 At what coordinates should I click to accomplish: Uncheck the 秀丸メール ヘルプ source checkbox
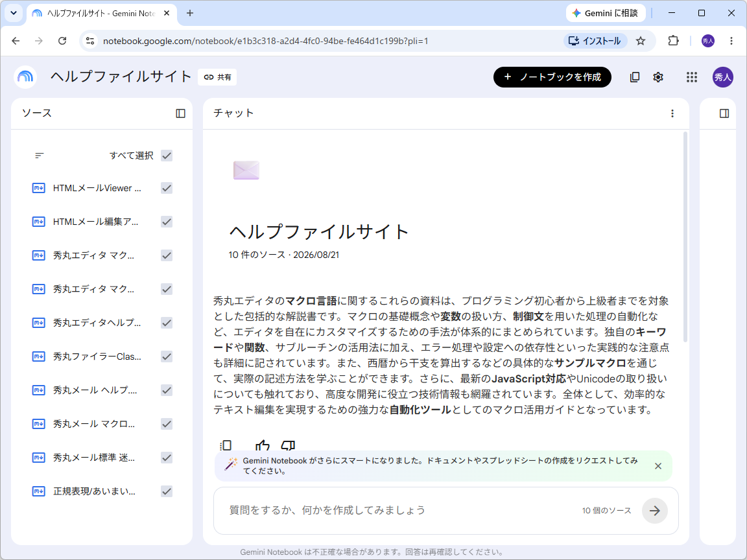[166, 390]
